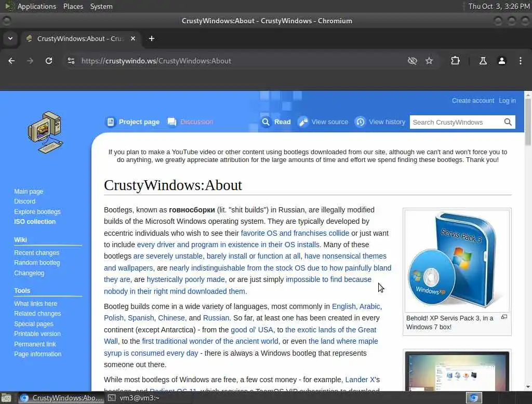Click show desktop icon in bottom panel

pyautogui.click(x=6, y=398)
